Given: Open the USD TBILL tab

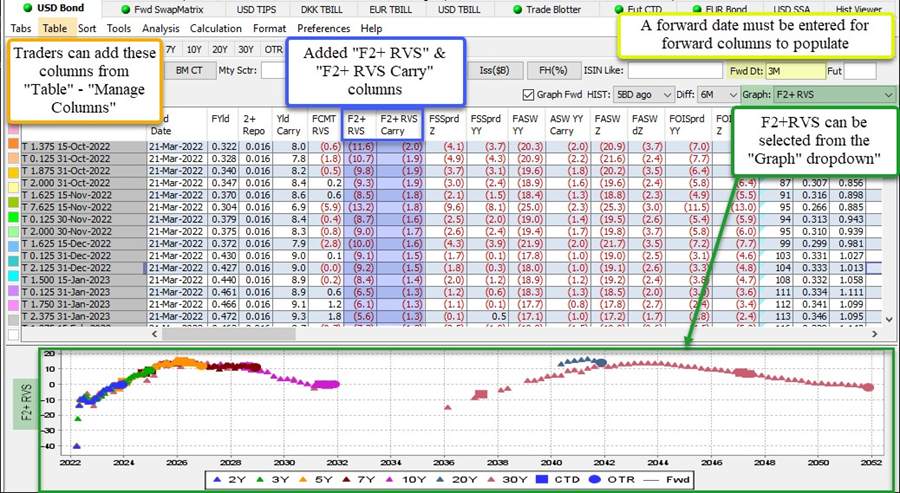Looking at the screenshot, I should pyautogui.click(x=459, y=9).
